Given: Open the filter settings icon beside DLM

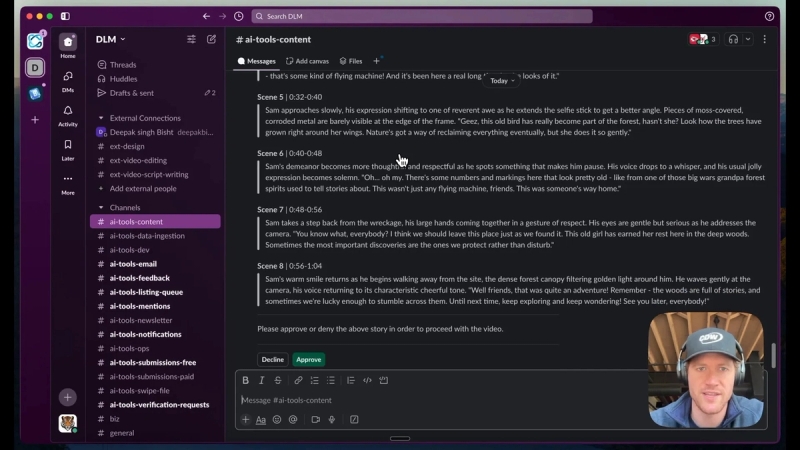Looking at the screenshot, I should tap(191, 39).
